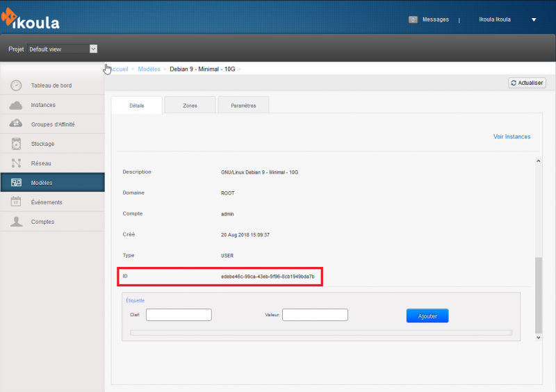Screen dimensions: 556x392
Task: Select the ID value edebe46c-99ca text
Action: [268, 277]
